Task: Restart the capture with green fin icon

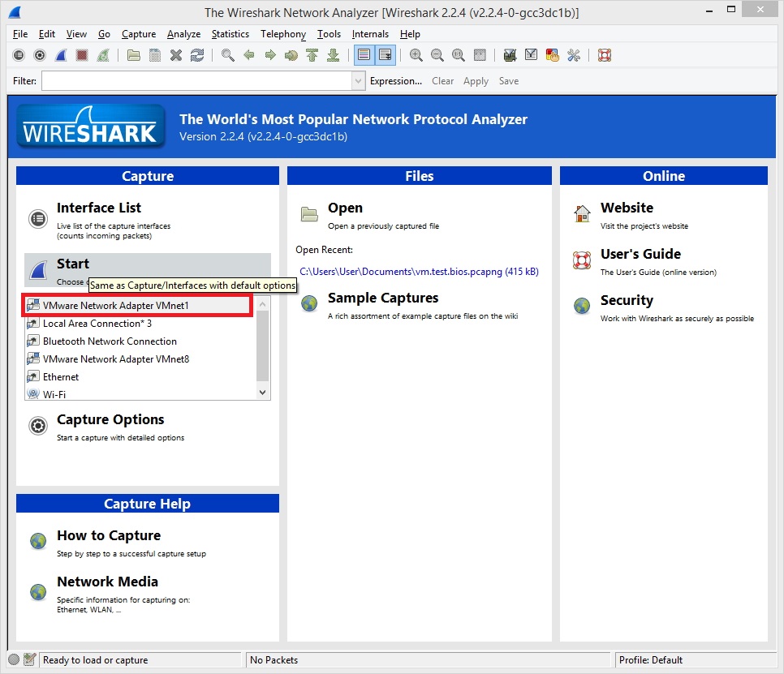Action: tap(103, 55)
